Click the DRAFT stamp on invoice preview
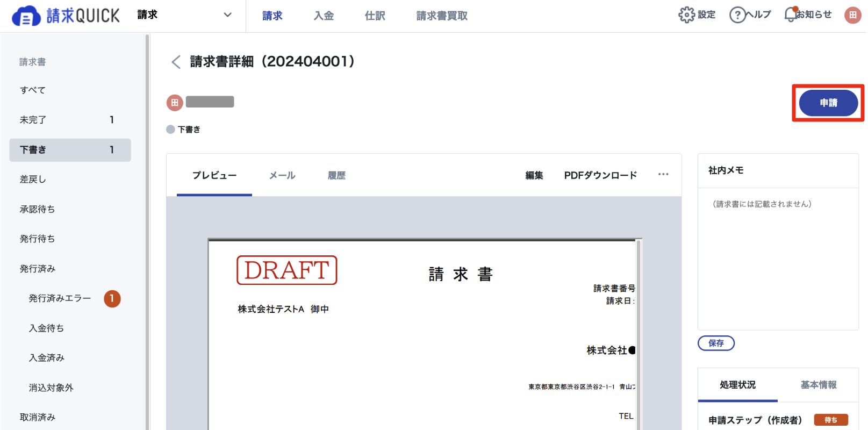Image resolution: width=868 pixels, height=430 pixels. point(287,270)
